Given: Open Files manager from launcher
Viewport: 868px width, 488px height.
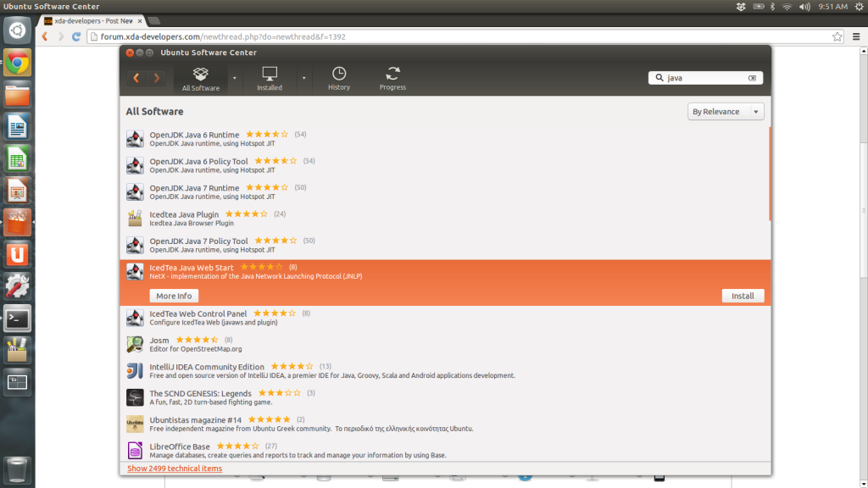Looking at the screenshot, I should pos(17,95).
